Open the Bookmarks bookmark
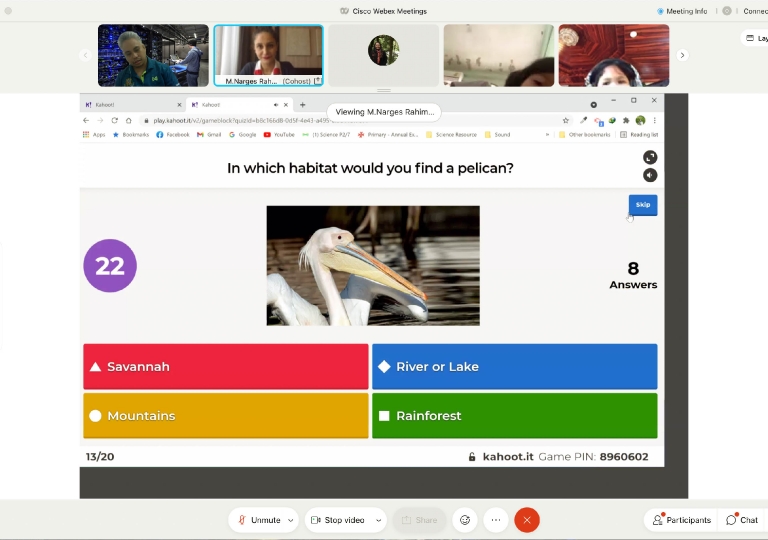 tap(131, 134)
